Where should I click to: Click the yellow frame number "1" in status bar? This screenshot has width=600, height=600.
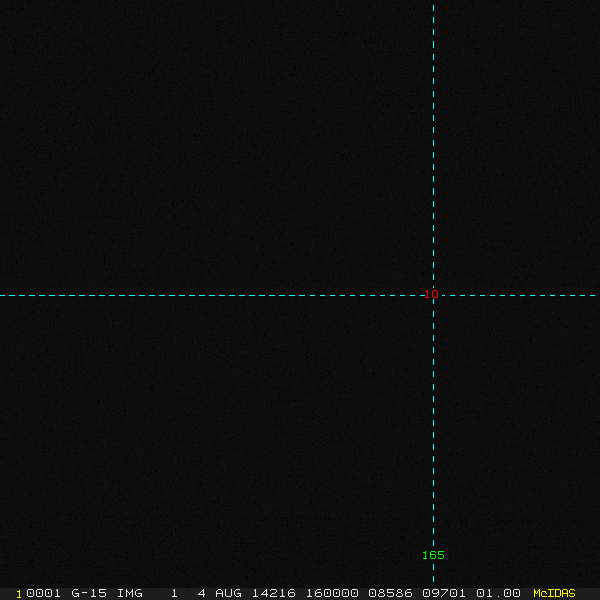pyautogui.click(x=19, y=594)
